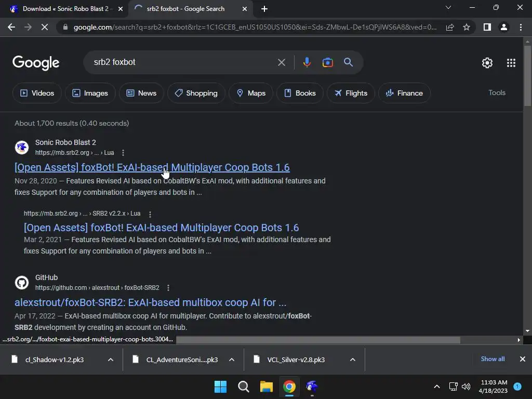Filter results by Maps

[x=251, y=93]
